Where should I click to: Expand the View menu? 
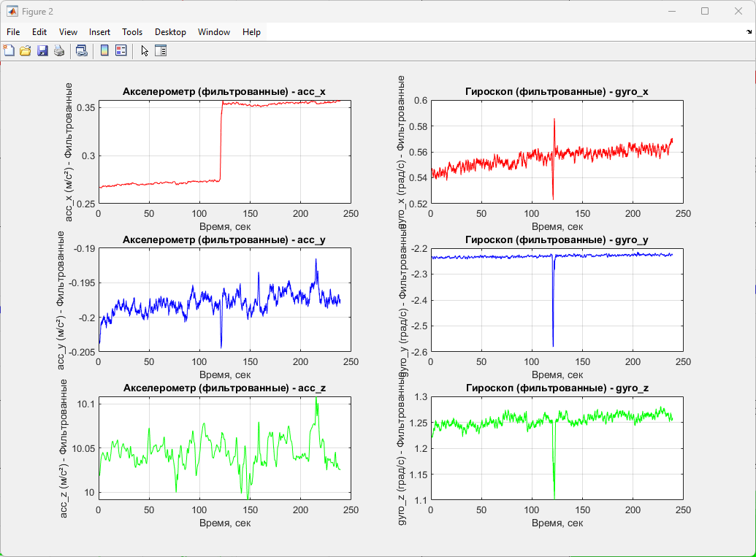point(68,32)
